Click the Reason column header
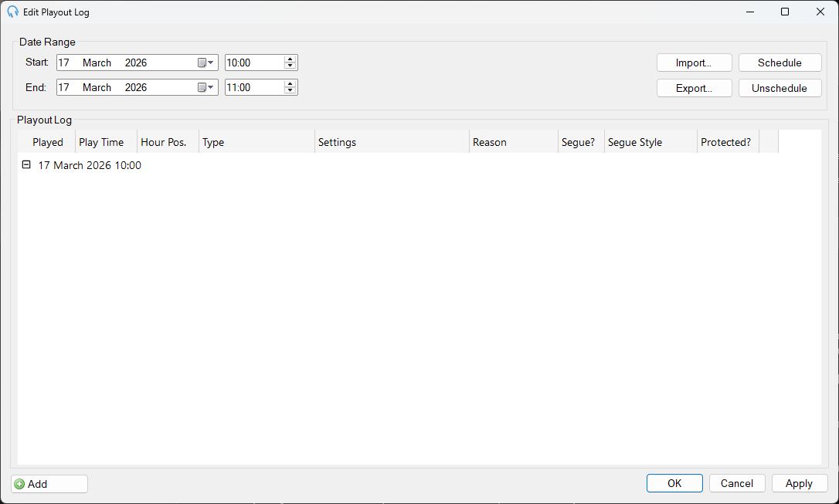 pyautogui.click(x=514, y=142)
